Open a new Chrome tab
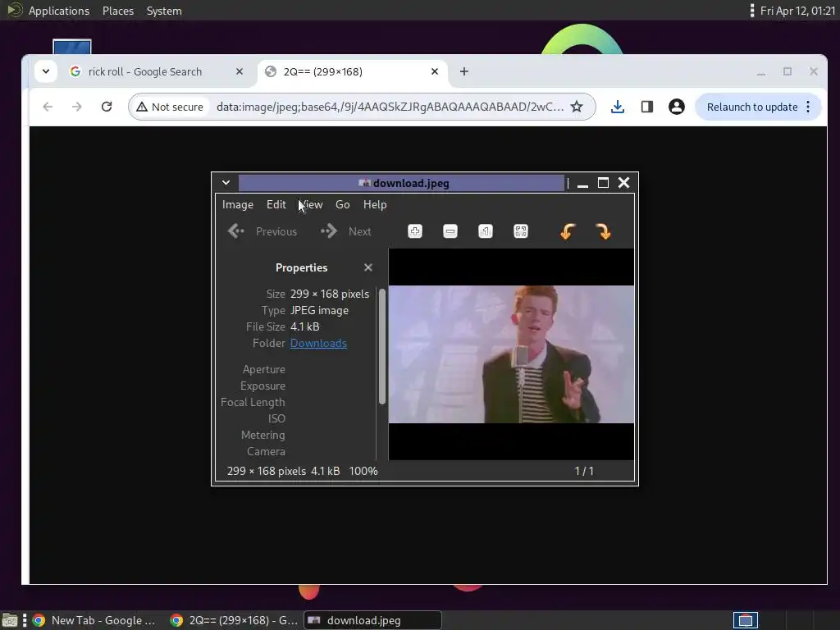 pyautogui.click(x=464, y=71)
